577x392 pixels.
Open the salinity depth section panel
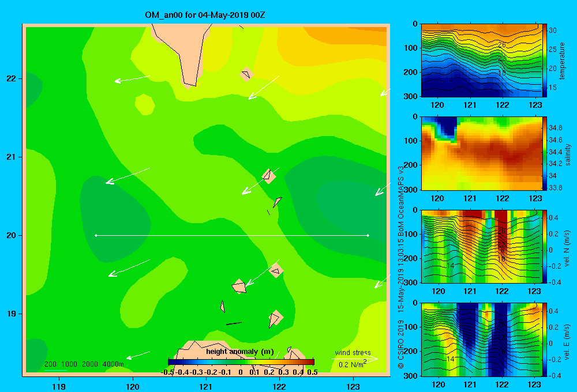pyautogui.click(x=482, y=153)
